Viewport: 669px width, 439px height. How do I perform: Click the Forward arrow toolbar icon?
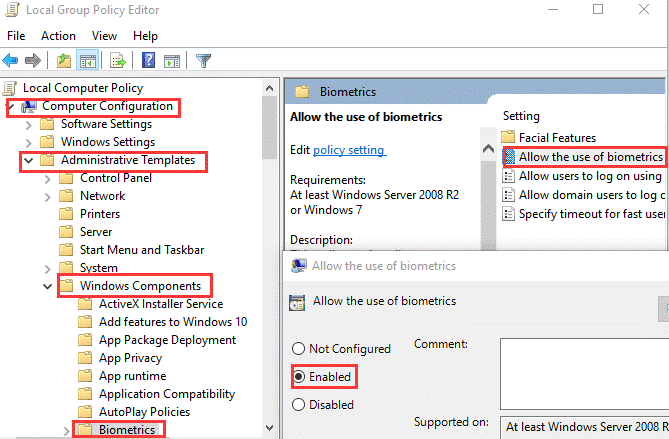tap(35, 61)
